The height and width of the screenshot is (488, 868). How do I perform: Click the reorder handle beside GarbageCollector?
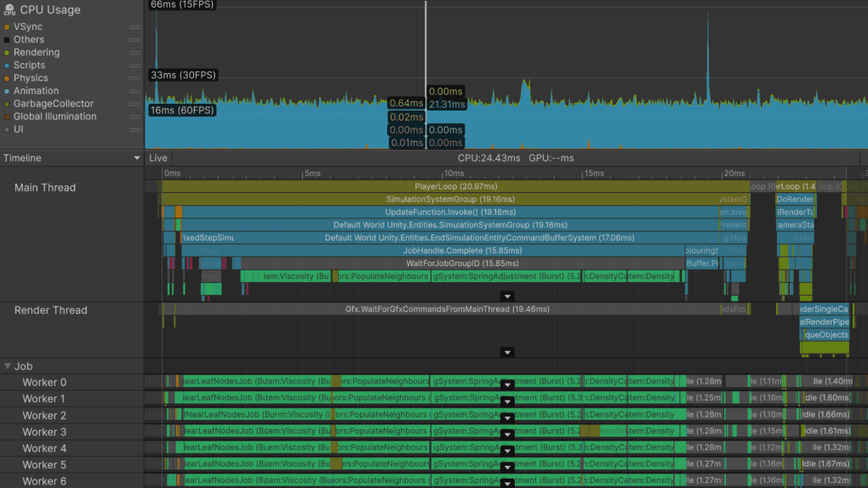click(134, 104)
